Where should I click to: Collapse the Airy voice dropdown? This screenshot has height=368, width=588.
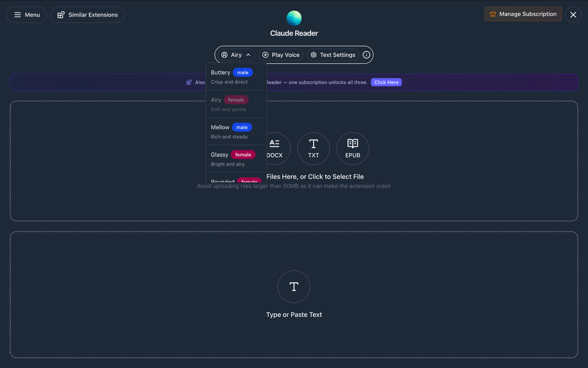click(236, 55)
